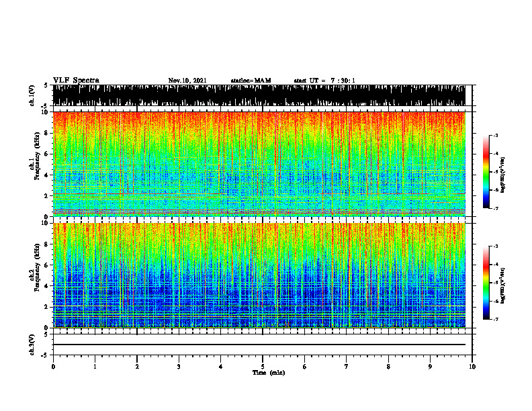Click the flat ch.3 voltage trace line
Image resolution: width=532 pixels, height=411 pixels.
pyautogui.click(x=259, y=345)
